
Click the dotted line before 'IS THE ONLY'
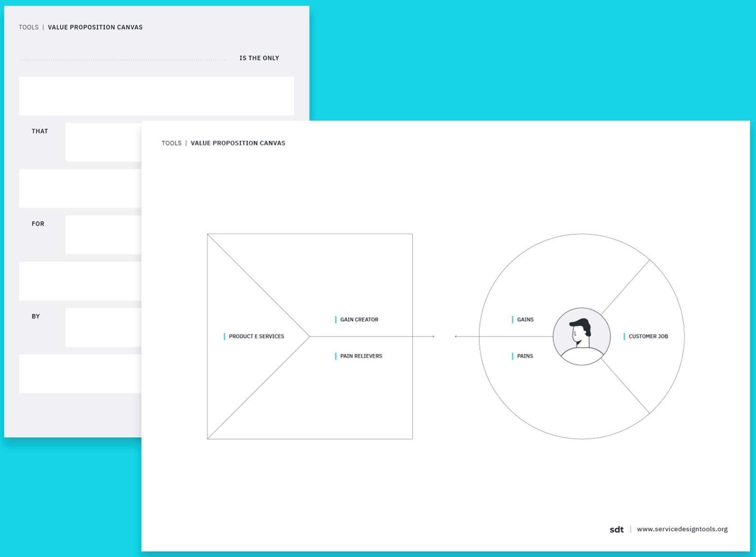122,60
